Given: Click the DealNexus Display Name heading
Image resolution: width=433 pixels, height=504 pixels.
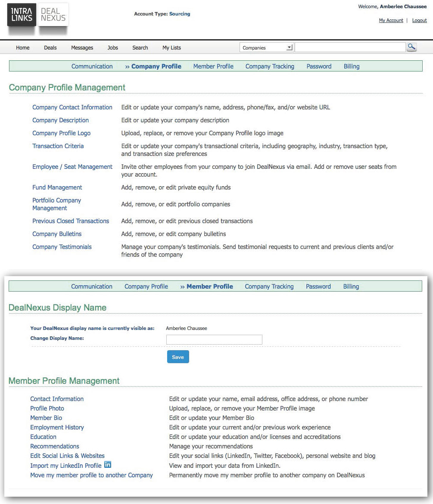Looking at the screenshot, I should click(58, 308).
